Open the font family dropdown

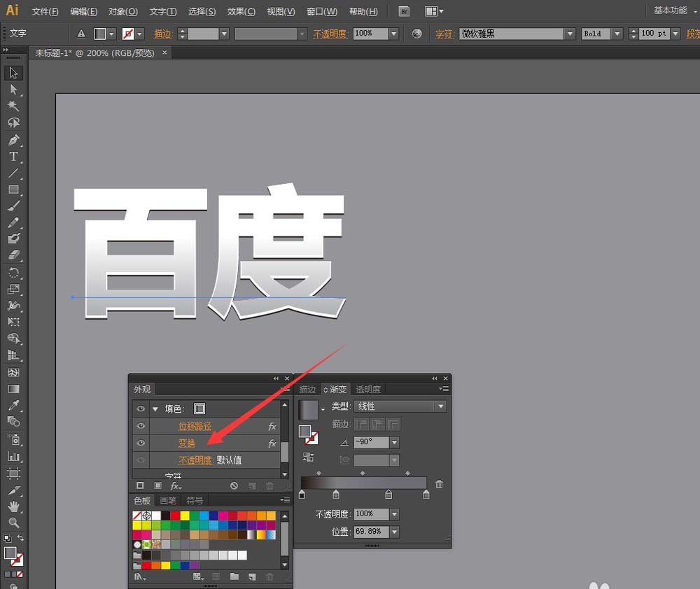click(570, 34)
